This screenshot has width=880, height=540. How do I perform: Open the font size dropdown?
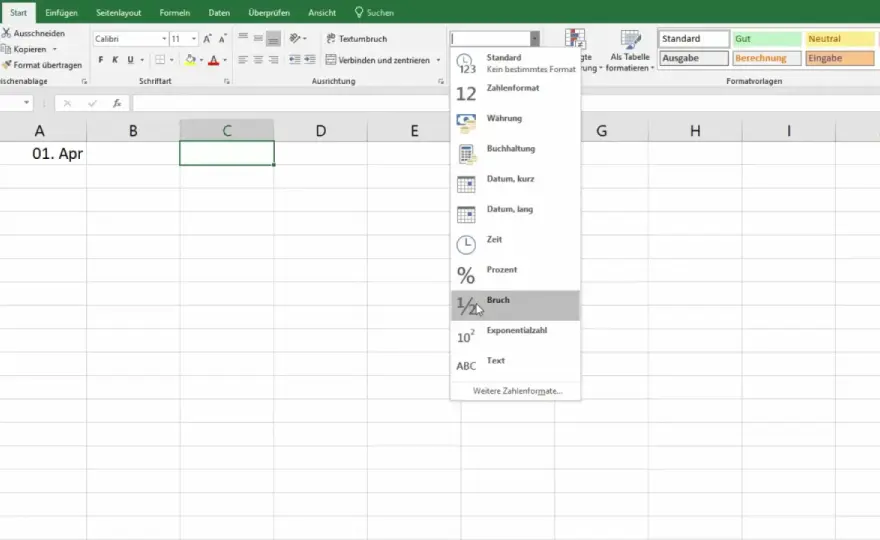coord(194,39)
